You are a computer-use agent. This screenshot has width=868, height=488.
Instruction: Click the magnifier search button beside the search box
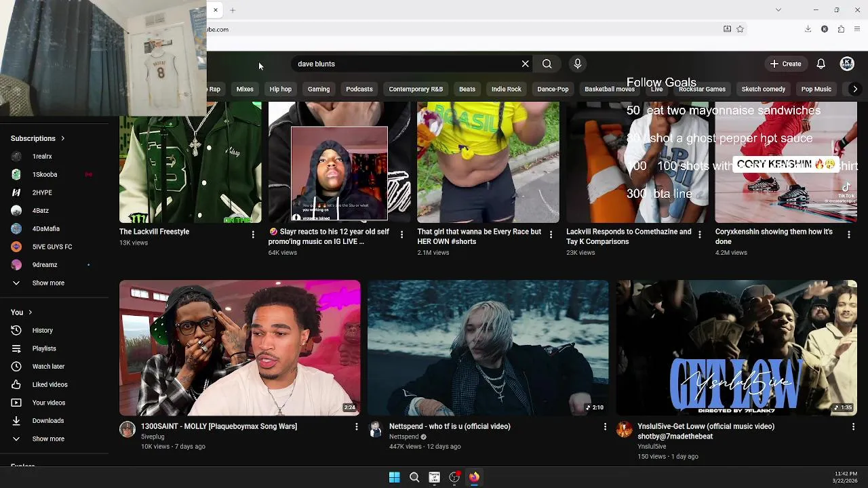[547, 64]
